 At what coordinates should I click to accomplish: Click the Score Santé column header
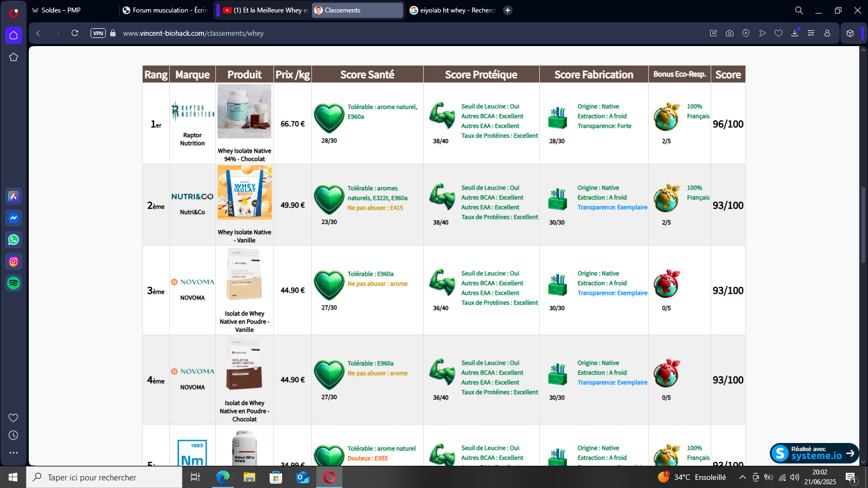(x=367, y=74)
